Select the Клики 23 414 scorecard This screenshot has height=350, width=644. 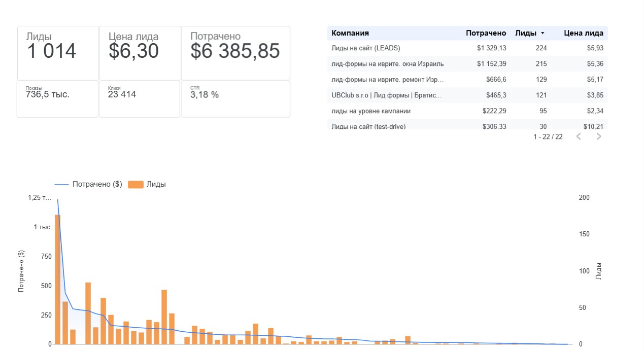point(140,99)
